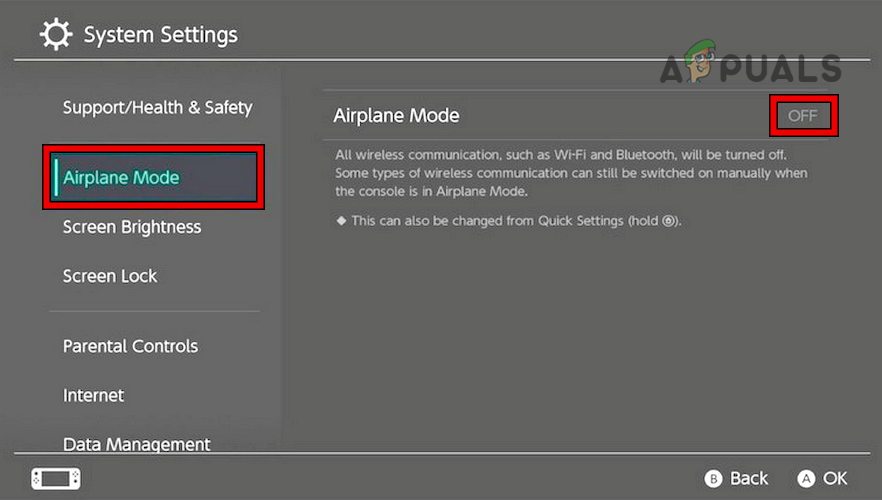
Task: Go to the Screen Lock section
Action: (110, 276)
